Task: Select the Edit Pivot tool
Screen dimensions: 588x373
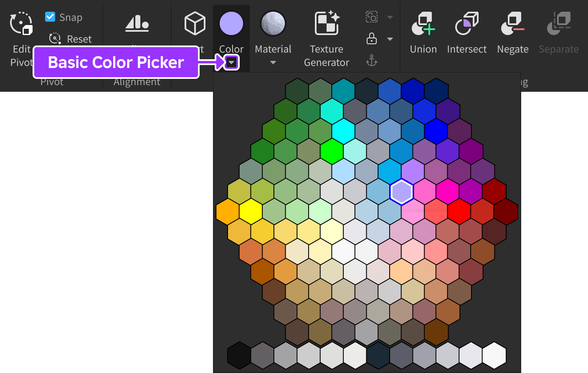Action: pyautogui.click(x=21, y=23)
